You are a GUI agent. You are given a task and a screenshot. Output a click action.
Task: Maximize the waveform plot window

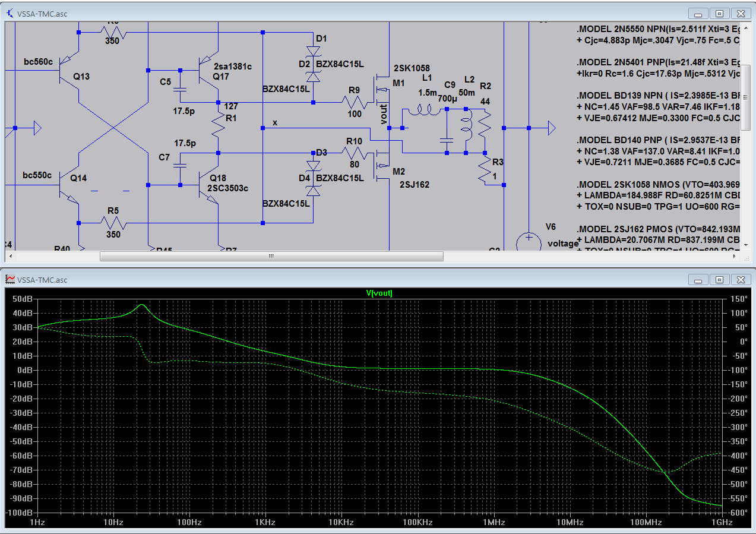[719, 279]
